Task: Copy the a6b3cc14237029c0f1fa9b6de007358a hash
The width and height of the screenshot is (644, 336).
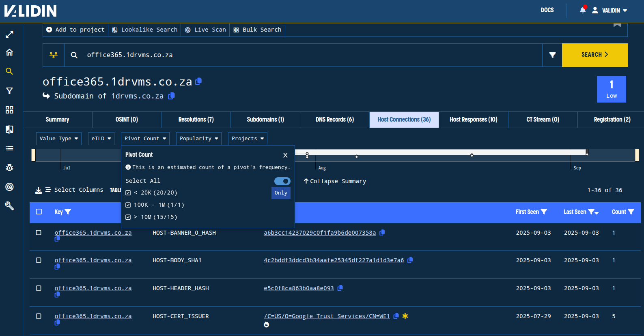Action: tap(382, 233)
